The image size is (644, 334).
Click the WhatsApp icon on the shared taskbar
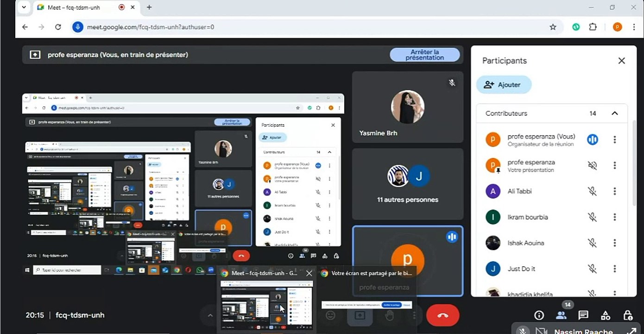click(200, 270)
